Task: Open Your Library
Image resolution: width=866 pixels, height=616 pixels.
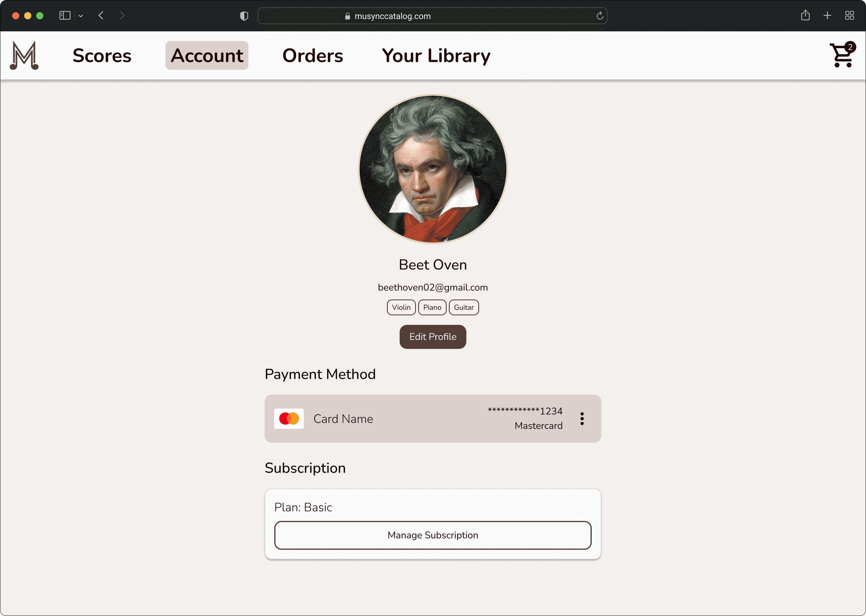Action: click(x=436, y=55)
